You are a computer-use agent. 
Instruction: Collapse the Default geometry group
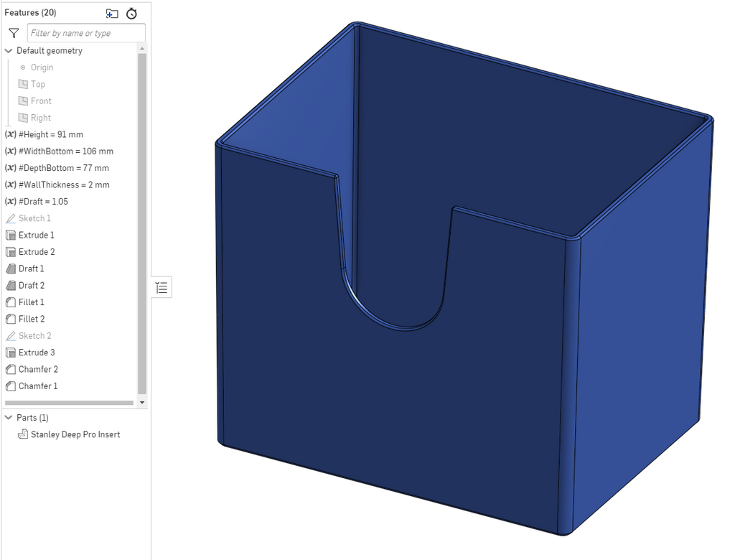click(9, 51)
